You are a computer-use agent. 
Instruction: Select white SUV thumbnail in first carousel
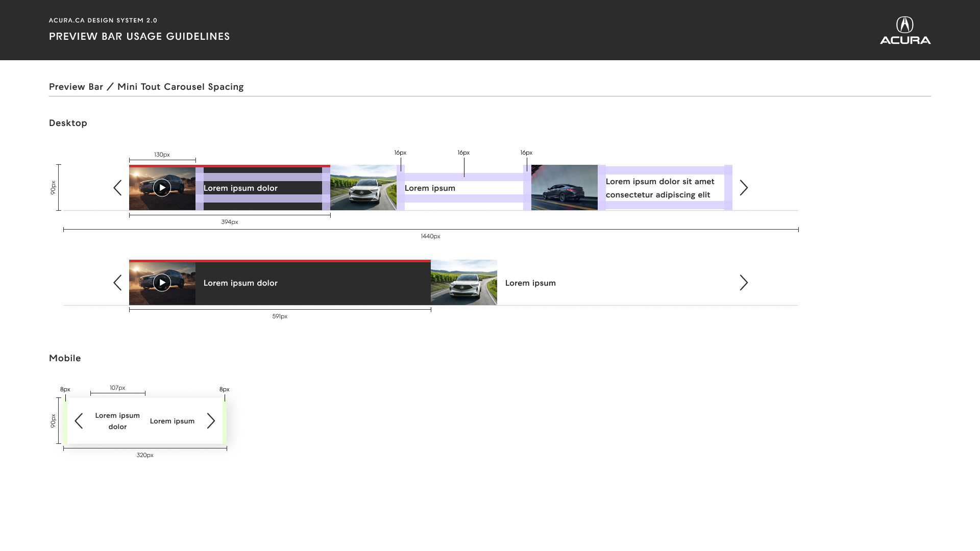363,188
